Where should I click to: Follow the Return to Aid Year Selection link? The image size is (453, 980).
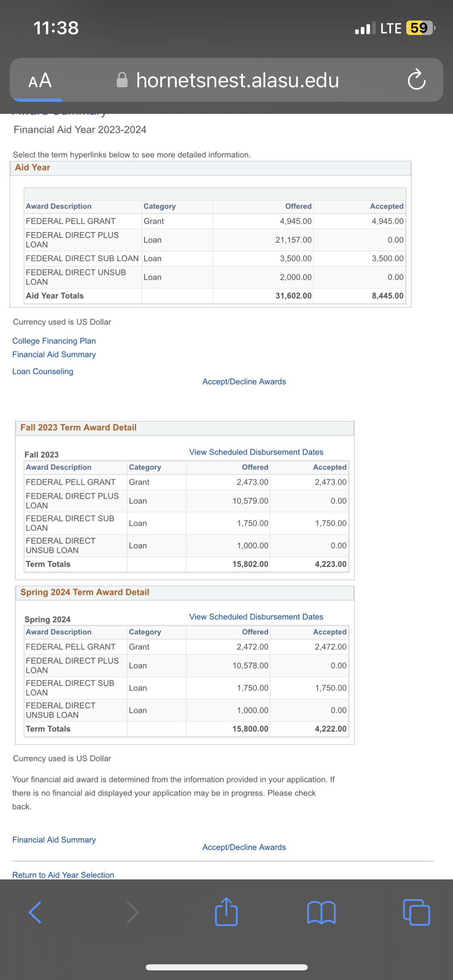[63, 875]
